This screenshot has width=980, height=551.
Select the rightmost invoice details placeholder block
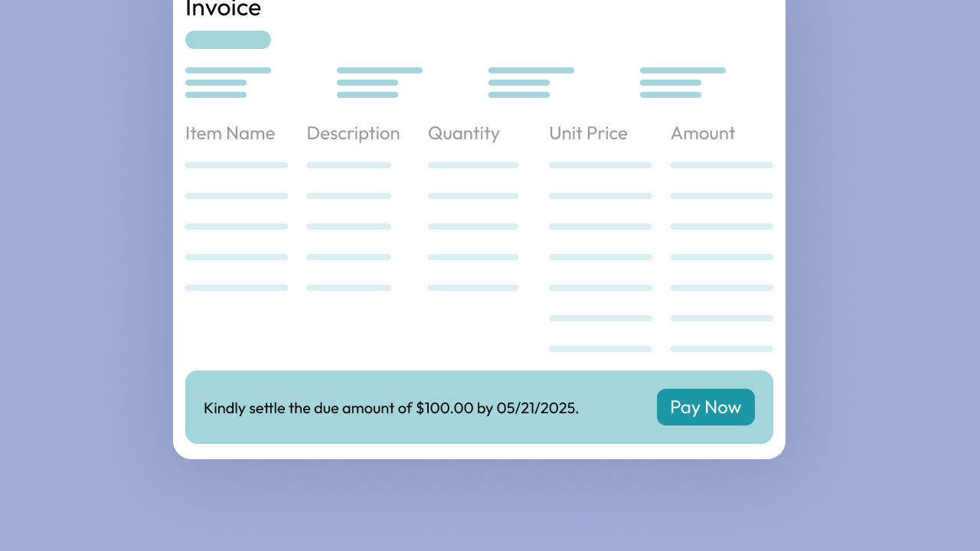click(x=682, y=83)
